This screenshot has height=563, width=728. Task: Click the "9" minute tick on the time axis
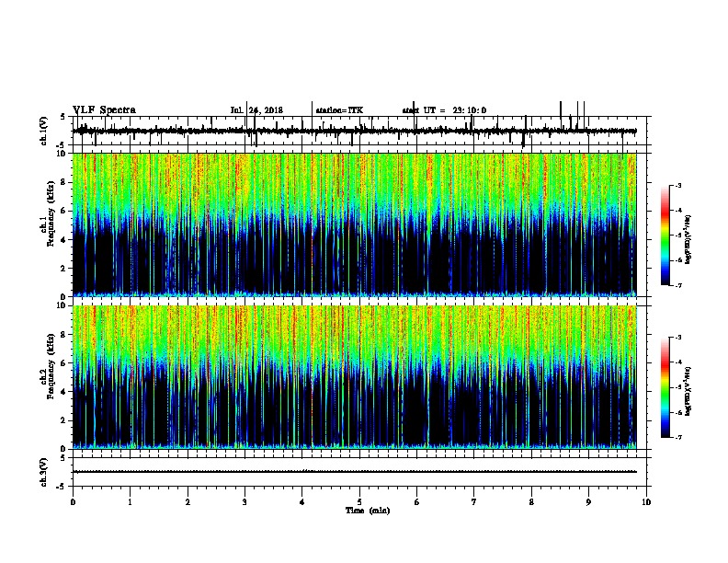point(588,502)
